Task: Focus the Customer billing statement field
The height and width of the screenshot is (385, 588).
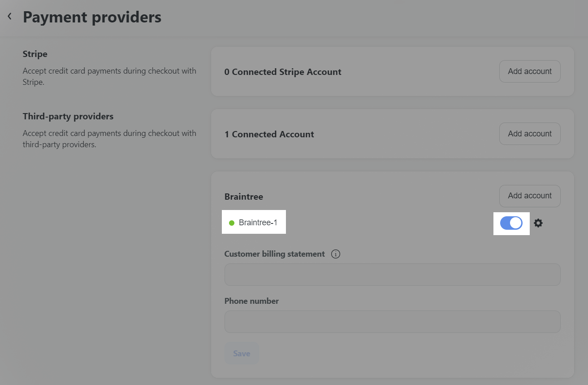Action: coord(392,275)
